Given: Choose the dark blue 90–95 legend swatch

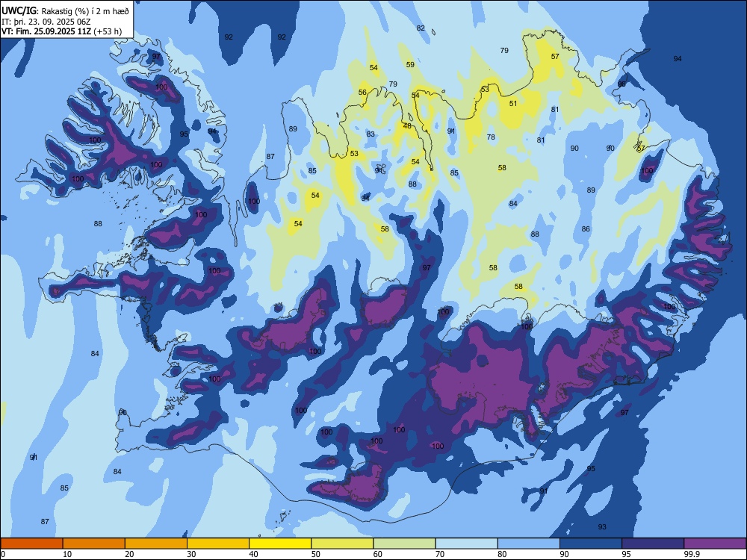Looking at the screenshot, I should 591,544.
